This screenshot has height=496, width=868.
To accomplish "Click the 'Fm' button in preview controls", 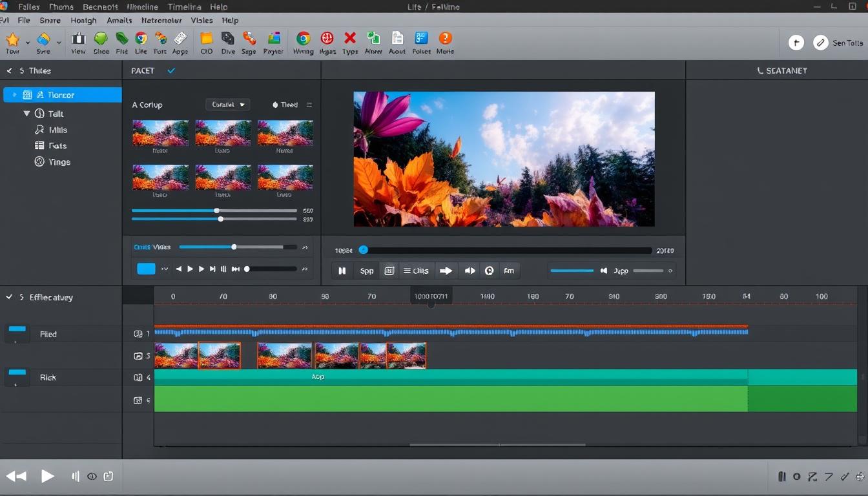I will [509, 271].
